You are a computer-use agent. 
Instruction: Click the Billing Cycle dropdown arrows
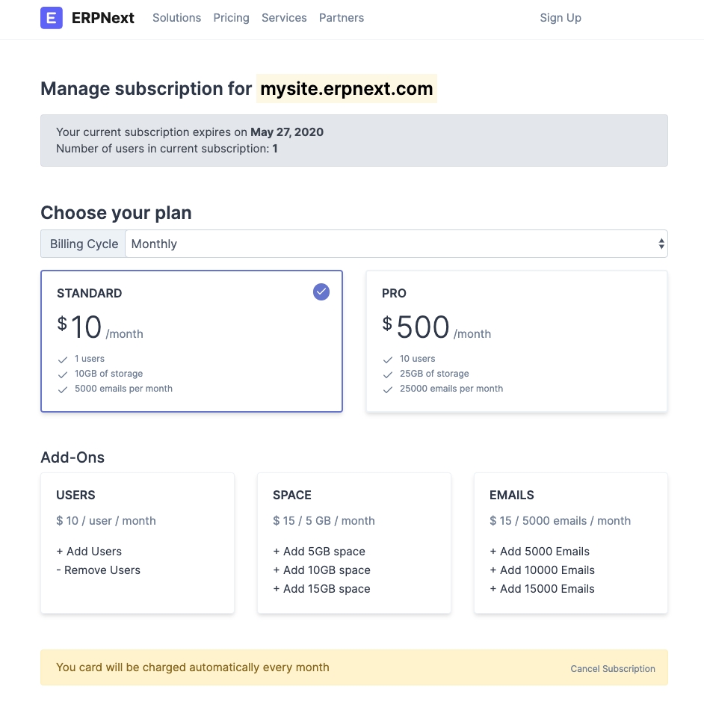click(x=661, y=244)
